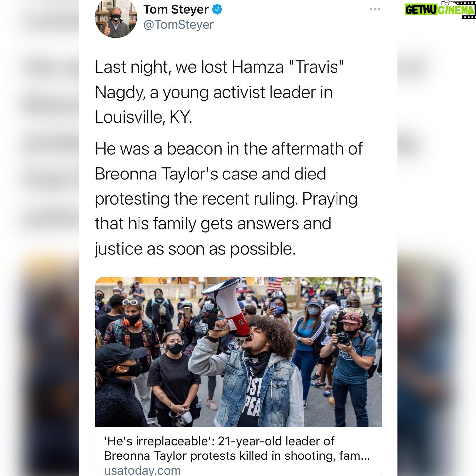The image size is (476, 476).
Task: Click the blue verified checkmark badge
Action: click(217, 10)
